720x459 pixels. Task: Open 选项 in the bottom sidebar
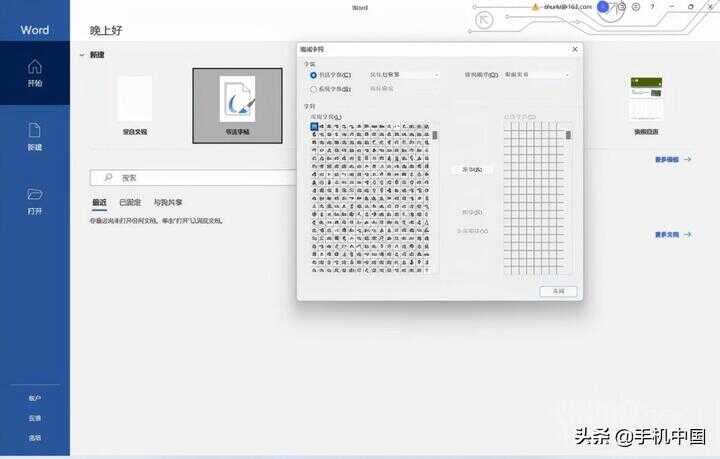[35, 438]
